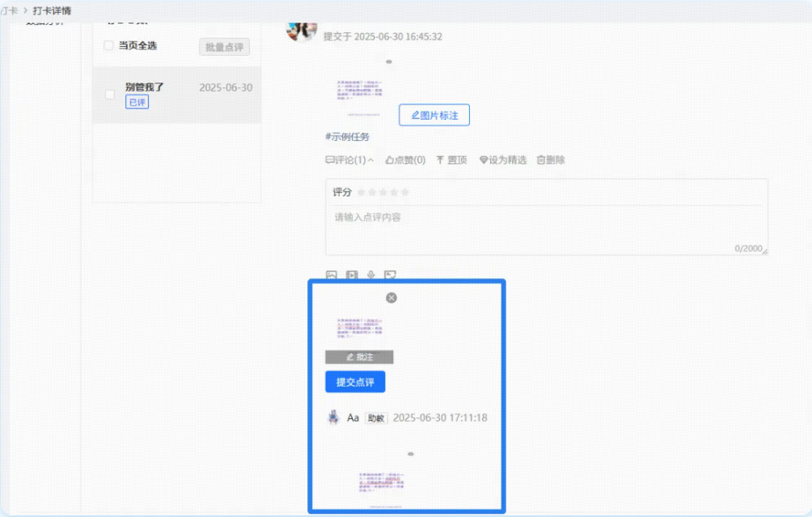Click the 批量点评 batch review button
The image size is (812, 517).
(x=225, y=46)
